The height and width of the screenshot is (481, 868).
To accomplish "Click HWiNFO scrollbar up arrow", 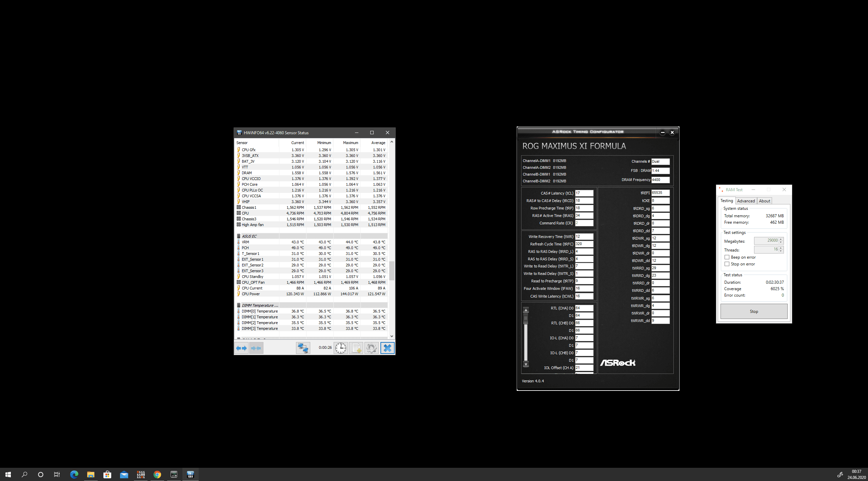I will coord(392,142).
